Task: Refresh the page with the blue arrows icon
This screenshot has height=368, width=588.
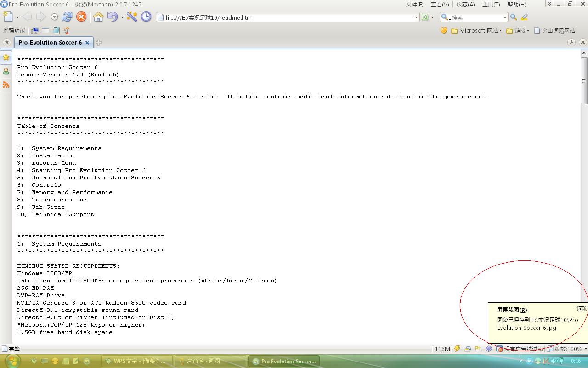Action: (67, 17)
